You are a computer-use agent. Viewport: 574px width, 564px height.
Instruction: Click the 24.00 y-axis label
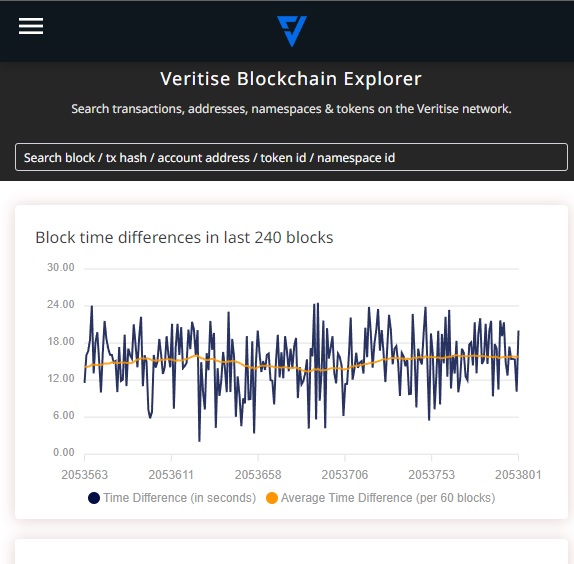[x=61, y=305]
